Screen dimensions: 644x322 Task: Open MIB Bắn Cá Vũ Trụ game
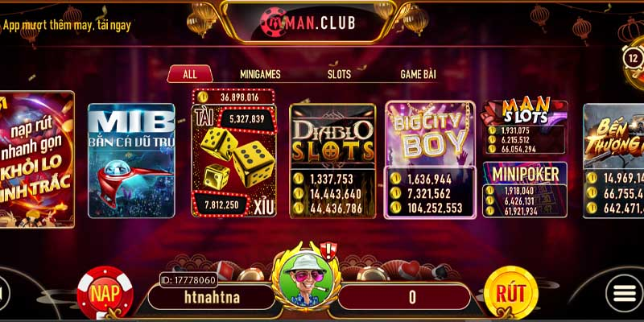(131, 160)
